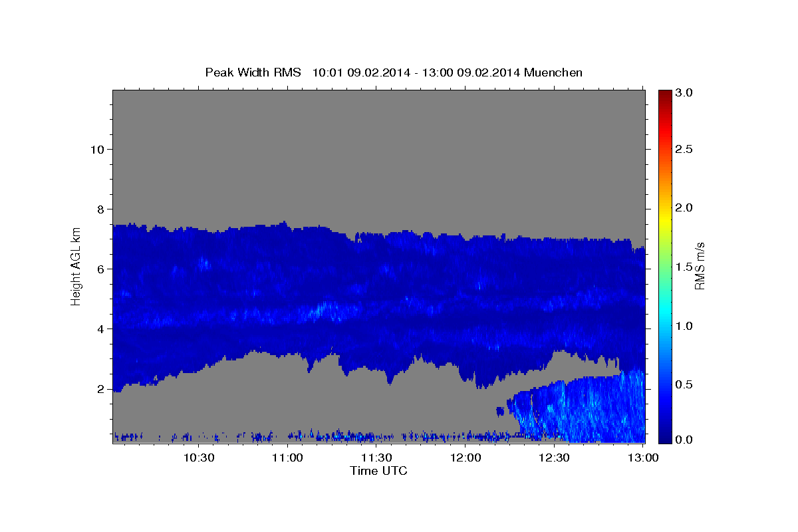
Task: Click the height tick label 10
Action: pyautogui.click(x=96, y=149)
